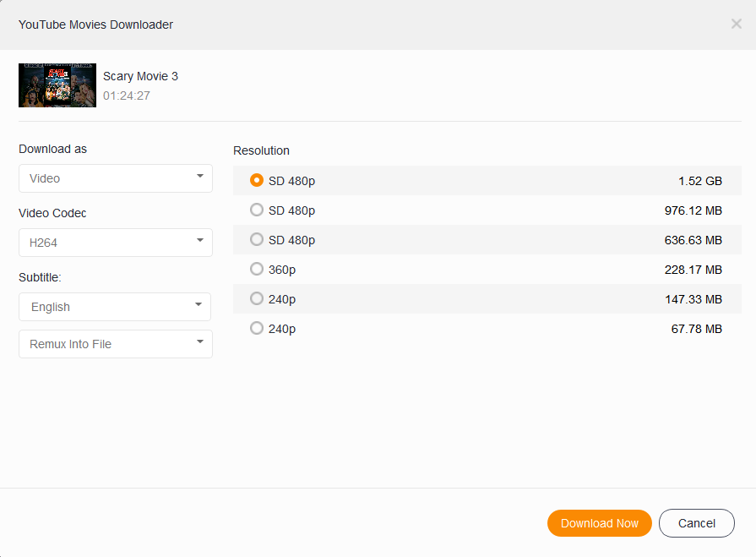Click the Resolution heading

pyautogui.click(x=261, y=150)
